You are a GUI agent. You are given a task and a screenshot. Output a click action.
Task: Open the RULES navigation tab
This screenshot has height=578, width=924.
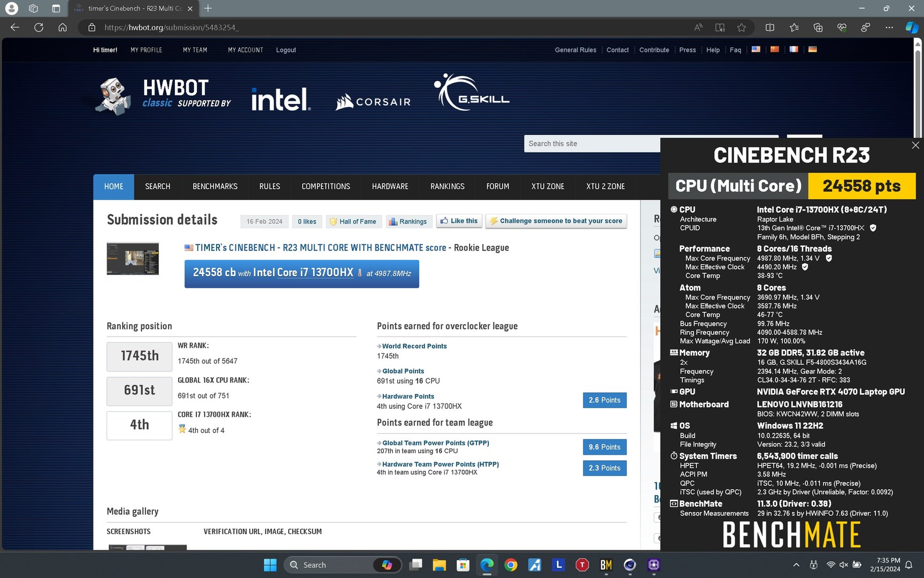pos(269,187)
